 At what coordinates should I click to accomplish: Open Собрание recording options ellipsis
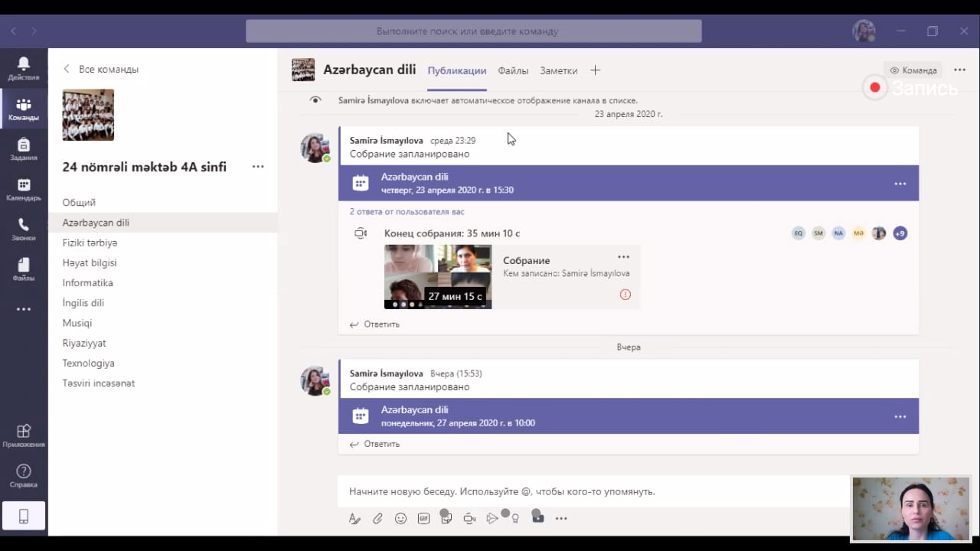(623, 257)
